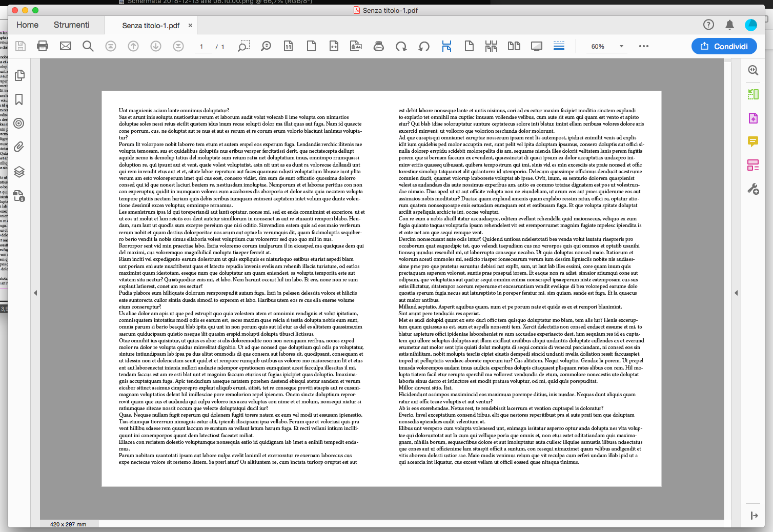773x532 pixels.
Task: Open the locked document standards panel
Action: click(x=19, y=196)
